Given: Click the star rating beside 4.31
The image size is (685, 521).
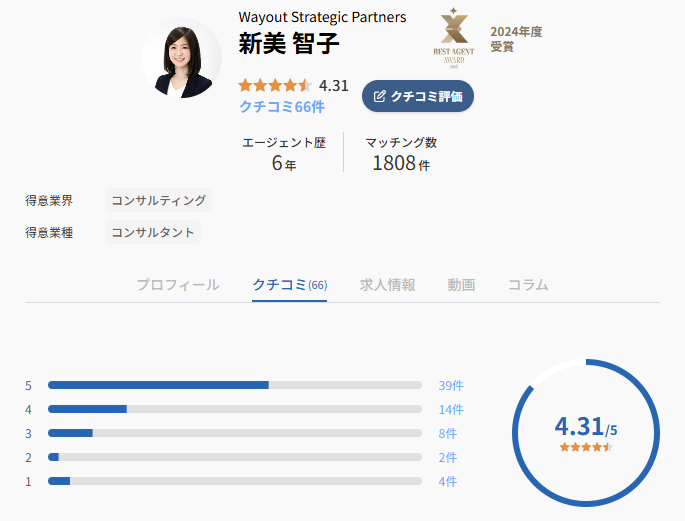Looking at the screenshot, I should (275, 85).
